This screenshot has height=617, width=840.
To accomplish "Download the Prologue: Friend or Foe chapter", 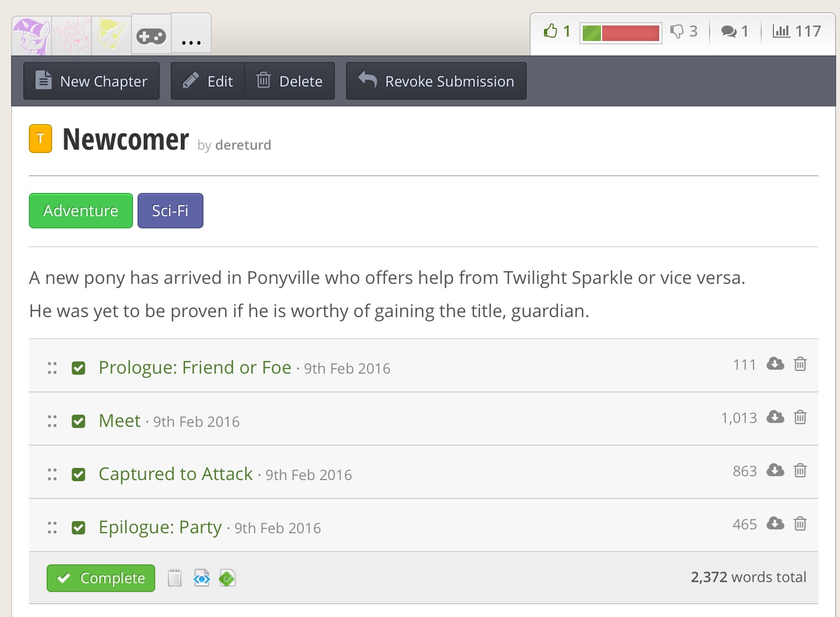I will coord(775,364).
